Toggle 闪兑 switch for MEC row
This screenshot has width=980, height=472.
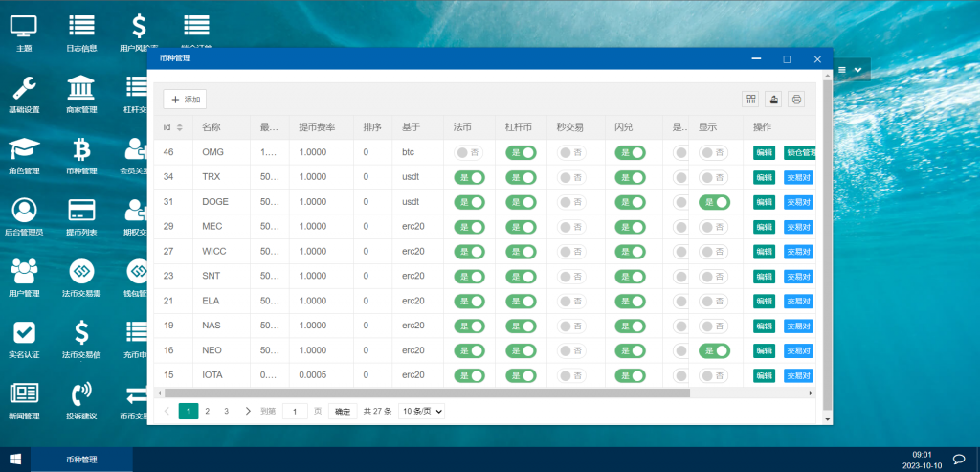630,226
